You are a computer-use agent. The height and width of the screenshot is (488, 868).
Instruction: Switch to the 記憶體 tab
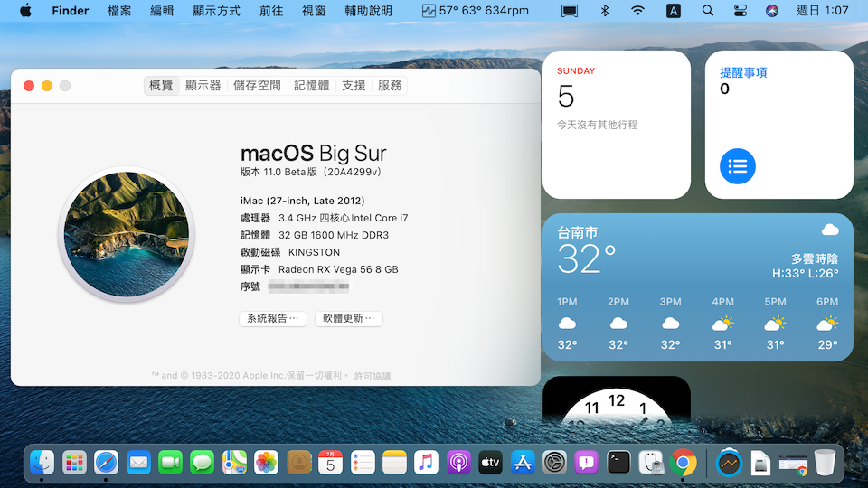[x=312, y=86]
